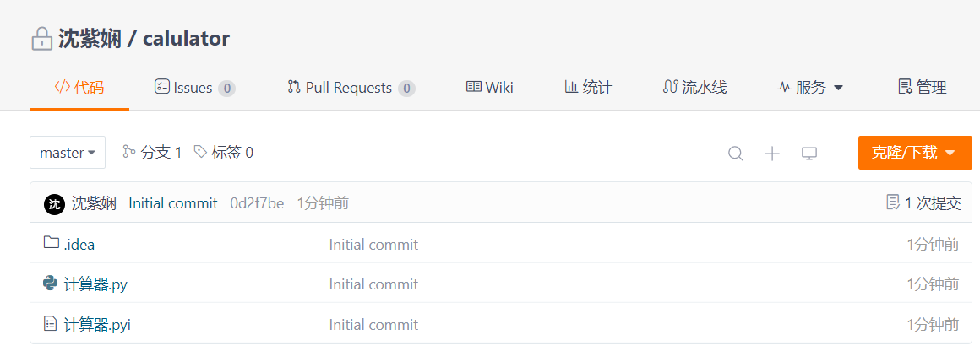The image size is (980, 351).
Task: Switch to the Issues tab
Action: (194, 88)
